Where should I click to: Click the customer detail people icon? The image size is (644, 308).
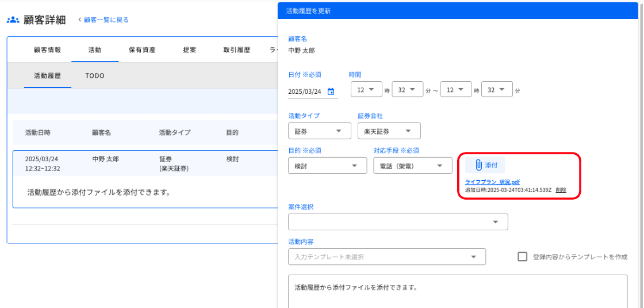[13, 20]
